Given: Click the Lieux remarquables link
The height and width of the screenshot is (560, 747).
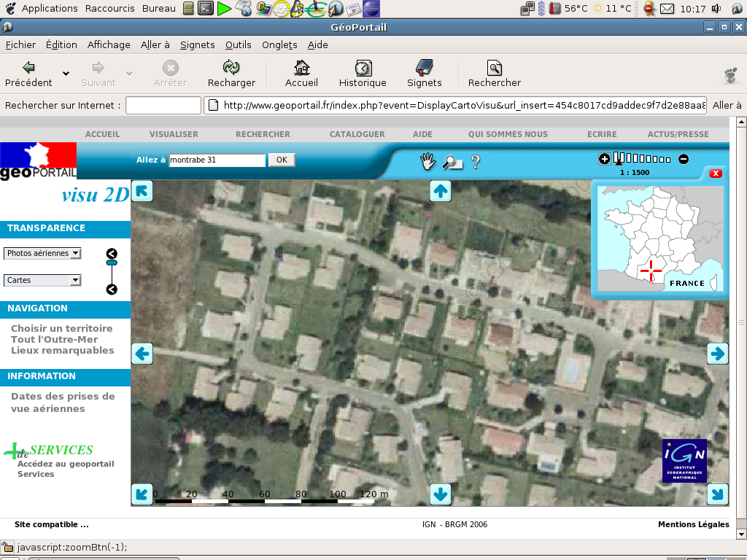Looking at the screenshot, I should click(x=63, y=350).
